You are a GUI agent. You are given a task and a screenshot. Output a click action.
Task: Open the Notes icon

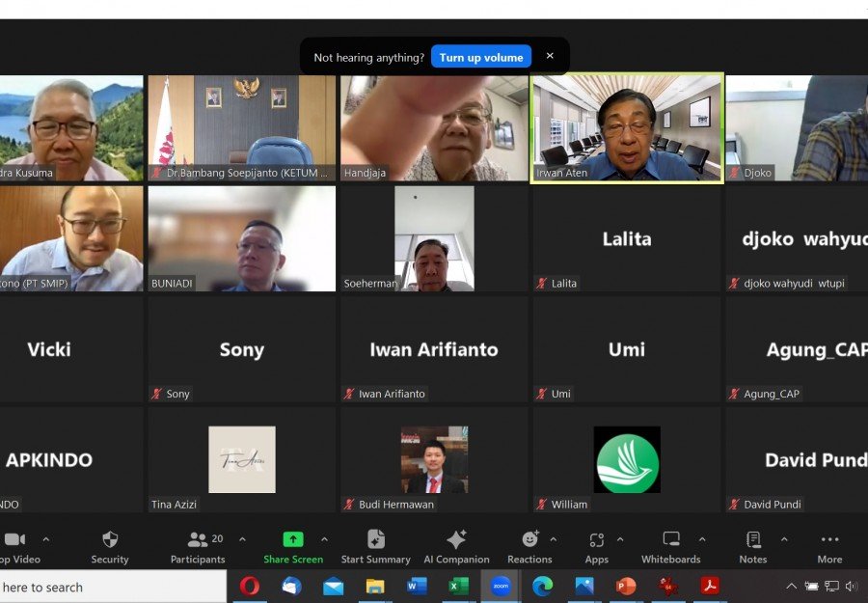click(x=753, y=539)
